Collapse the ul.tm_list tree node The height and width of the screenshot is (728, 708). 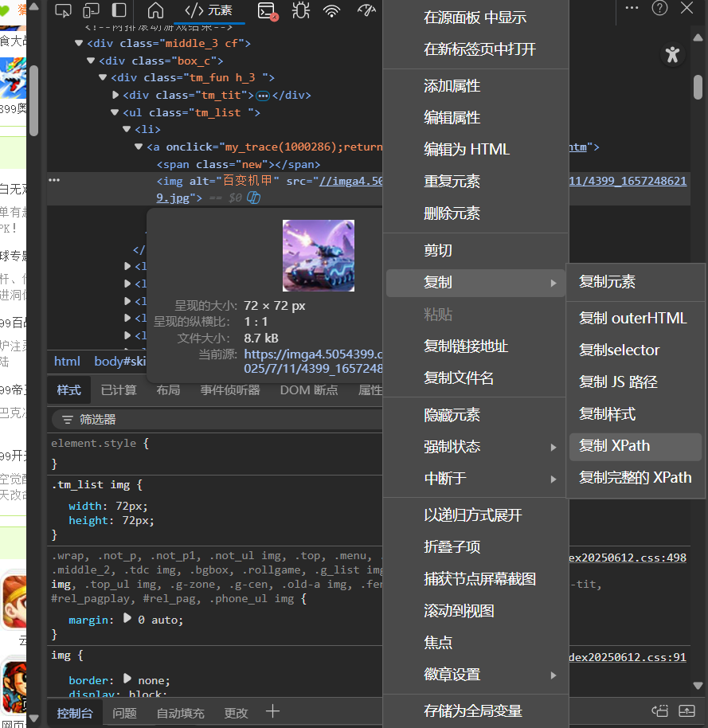115,112
